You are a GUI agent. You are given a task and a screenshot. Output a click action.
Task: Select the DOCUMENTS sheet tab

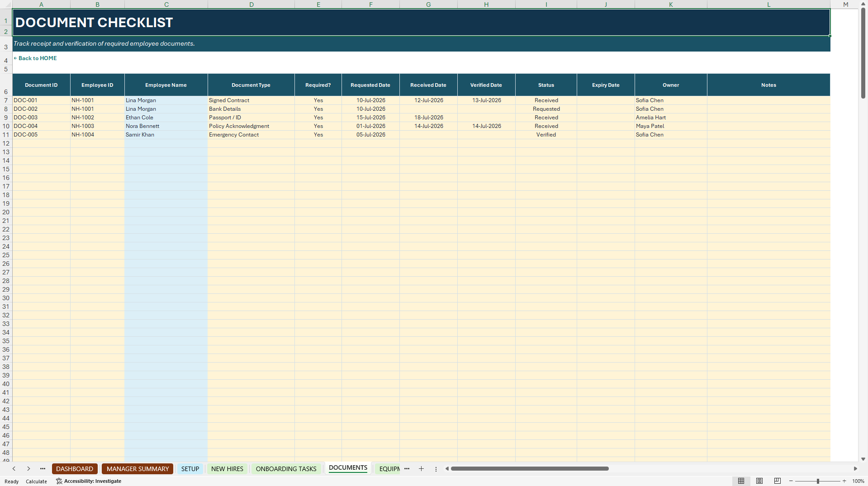tap(348, 468)
